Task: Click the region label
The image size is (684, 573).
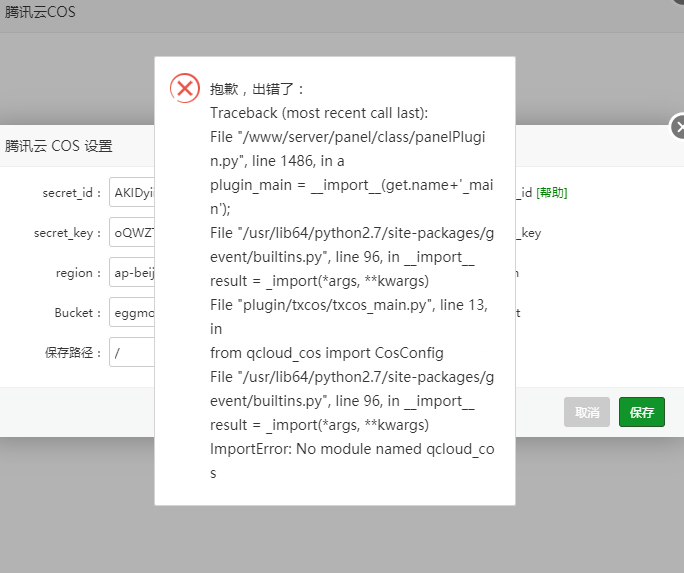Action: click(79, 273)
